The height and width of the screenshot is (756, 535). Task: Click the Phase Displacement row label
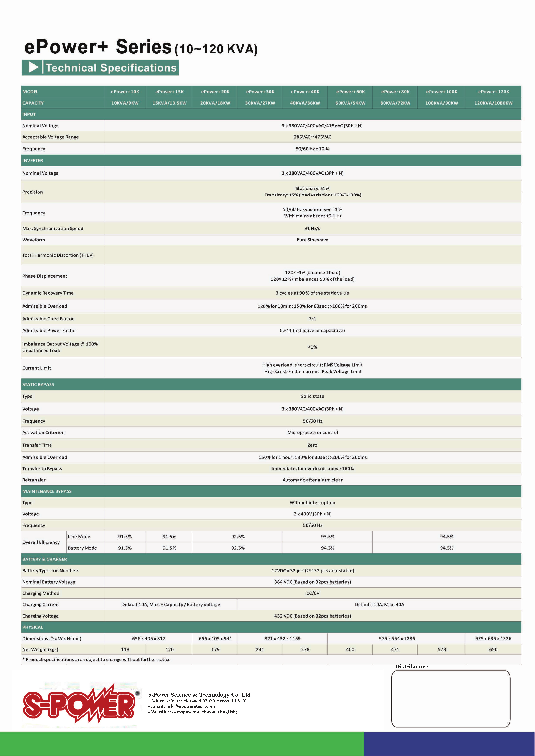tap(45, 276)
